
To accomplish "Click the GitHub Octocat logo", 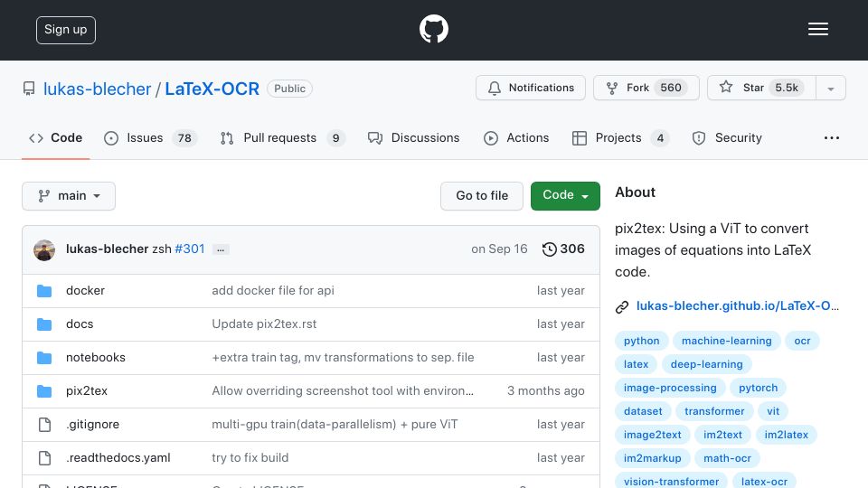I will pyautogui.click(x=433, y=29).
